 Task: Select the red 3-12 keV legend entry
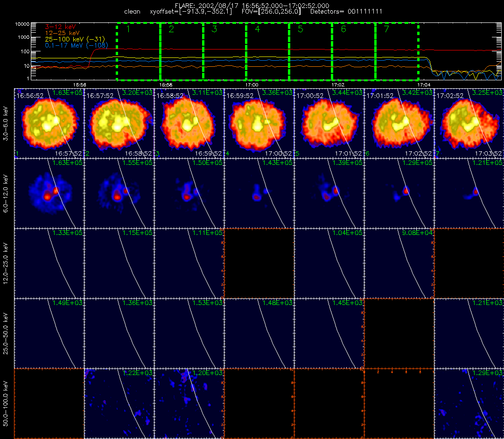coord(60,27)
